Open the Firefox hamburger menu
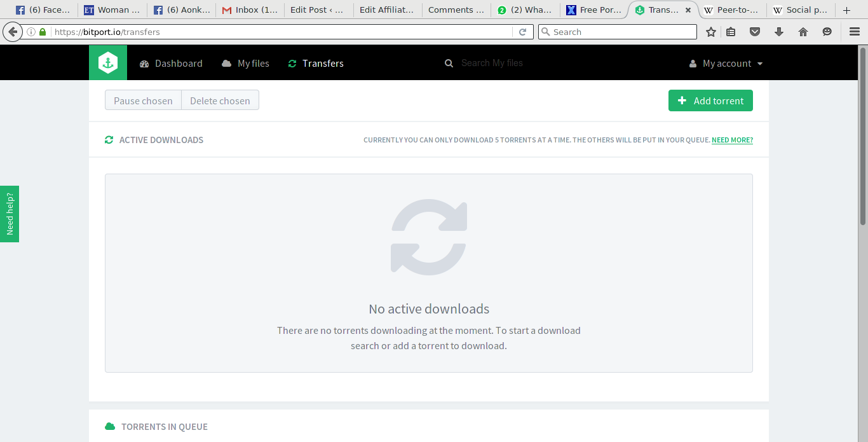Viewport: 868px width, 442px height. click(854, 32)
